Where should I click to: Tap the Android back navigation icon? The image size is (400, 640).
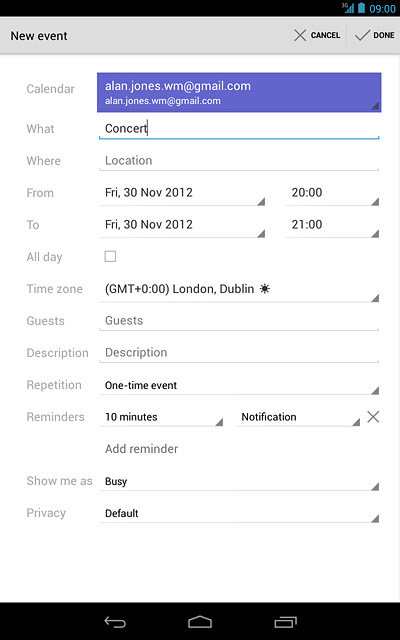(x=115, y=622)
